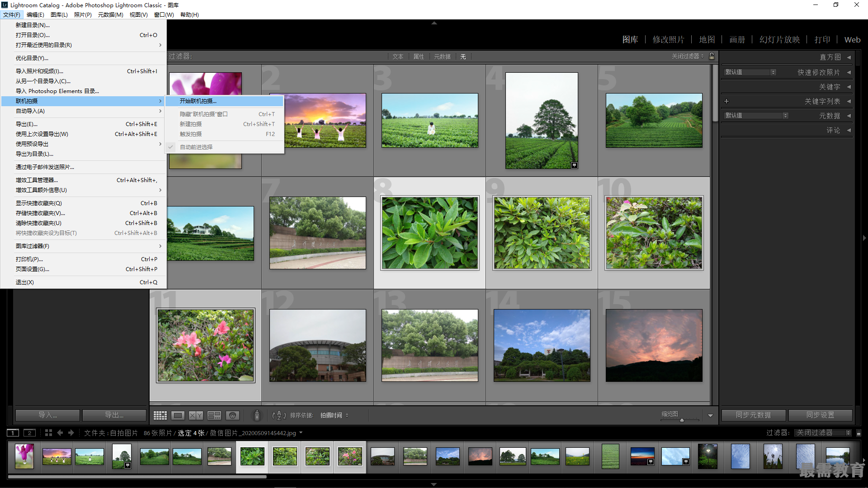Go forward with filmstrip right arrow

tap(71, 433)
